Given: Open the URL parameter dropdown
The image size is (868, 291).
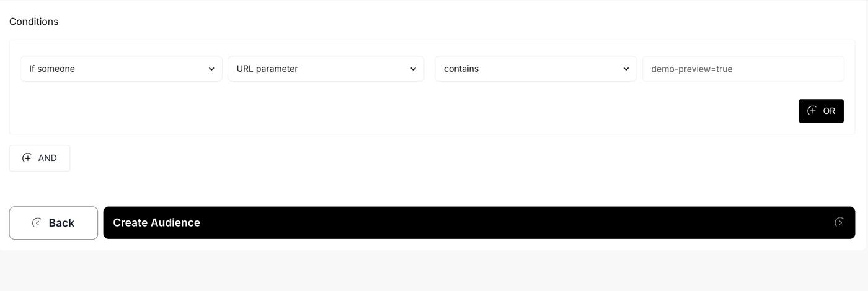Looking at the screenshot, I should (326, 69).
